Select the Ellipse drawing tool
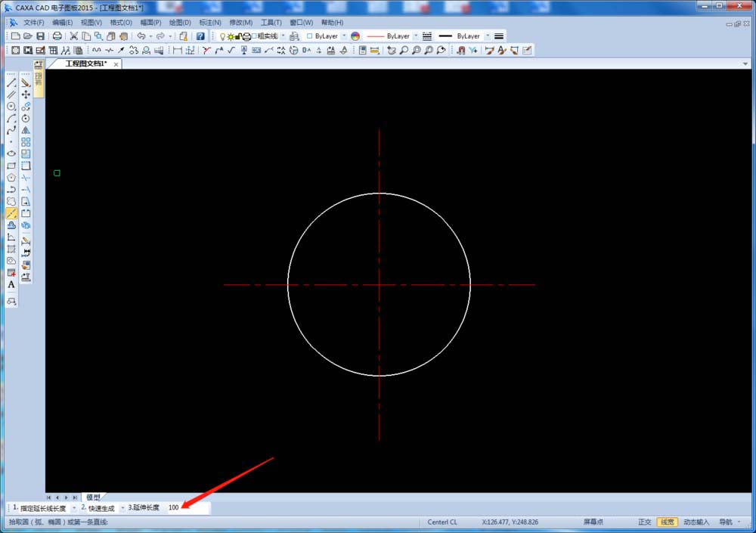 click(x=11, y=153)
